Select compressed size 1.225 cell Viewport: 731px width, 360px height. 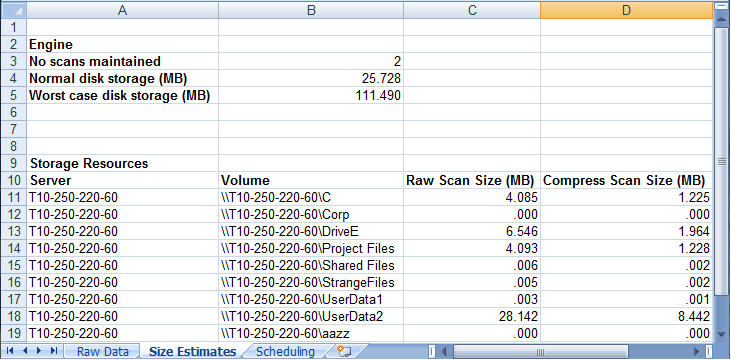click(626, 197)
